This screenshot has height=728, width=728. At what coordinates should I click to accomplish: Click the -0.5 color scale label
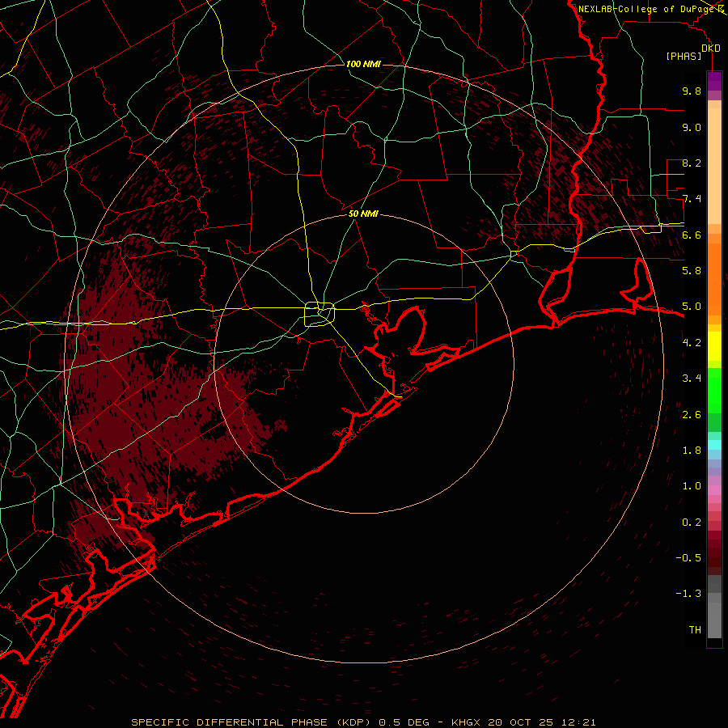click(x=688, y=558)
